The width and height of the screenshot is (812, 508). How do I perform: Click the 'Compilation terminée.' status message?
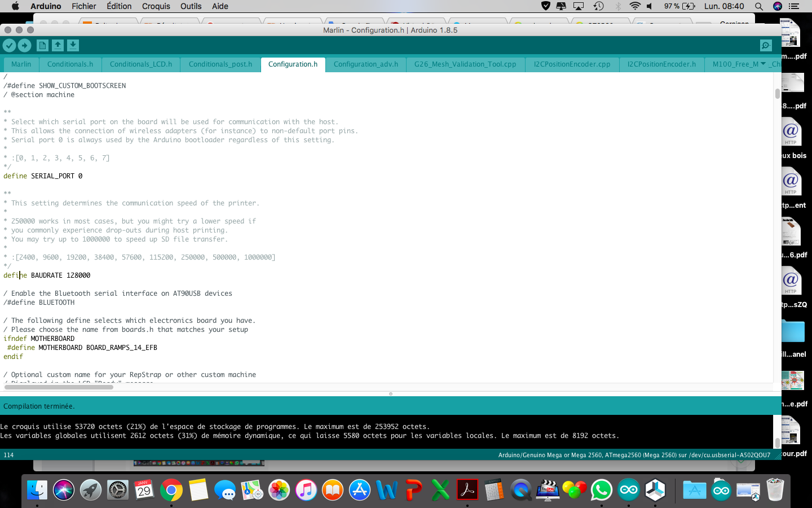(x=39, y=406)
